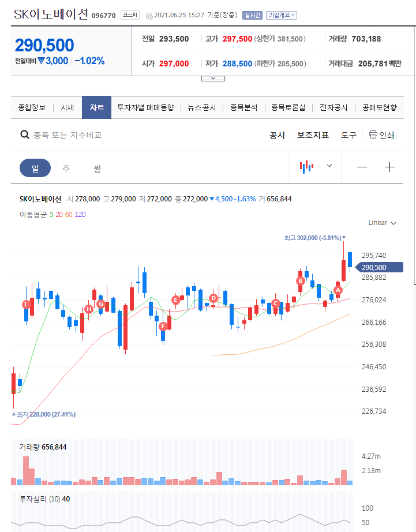Click event marker F on chart
Viewport: 416px width, 532px height.
point(163,327)
